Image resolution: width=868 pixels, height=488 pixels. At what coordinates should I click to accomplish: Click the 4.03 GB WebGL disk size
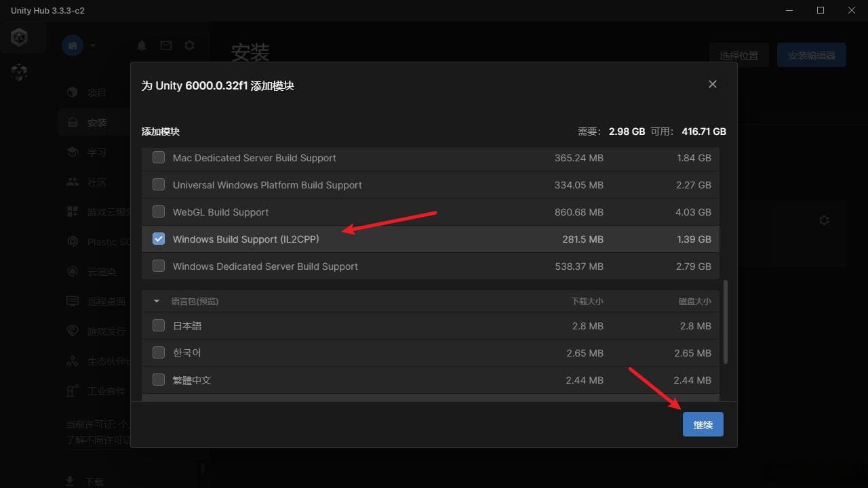(692, 212)
